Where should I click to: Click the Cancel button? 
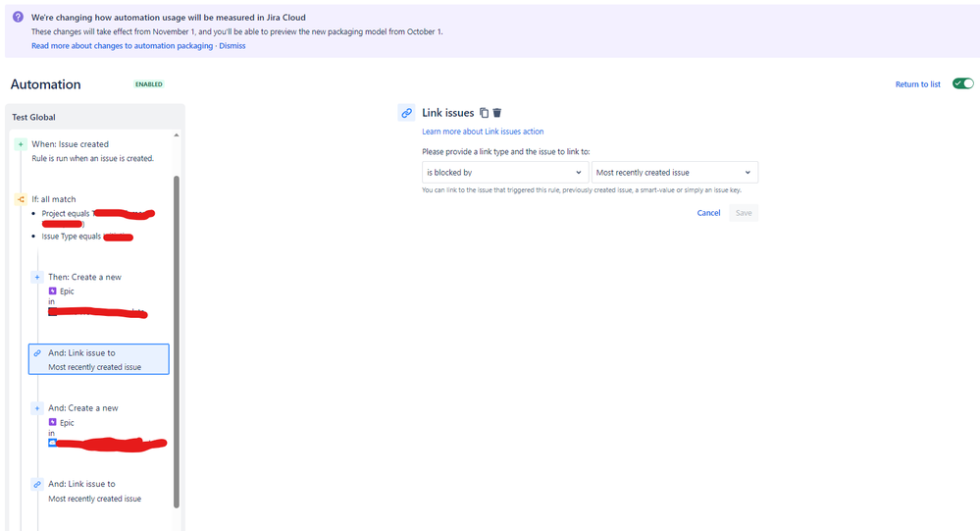708,213
